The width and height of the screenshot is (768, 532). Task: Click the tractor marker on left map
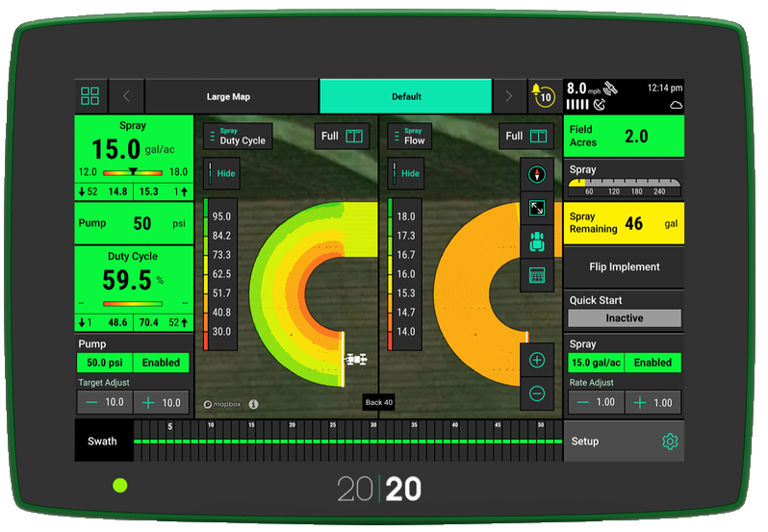point(355,360)
